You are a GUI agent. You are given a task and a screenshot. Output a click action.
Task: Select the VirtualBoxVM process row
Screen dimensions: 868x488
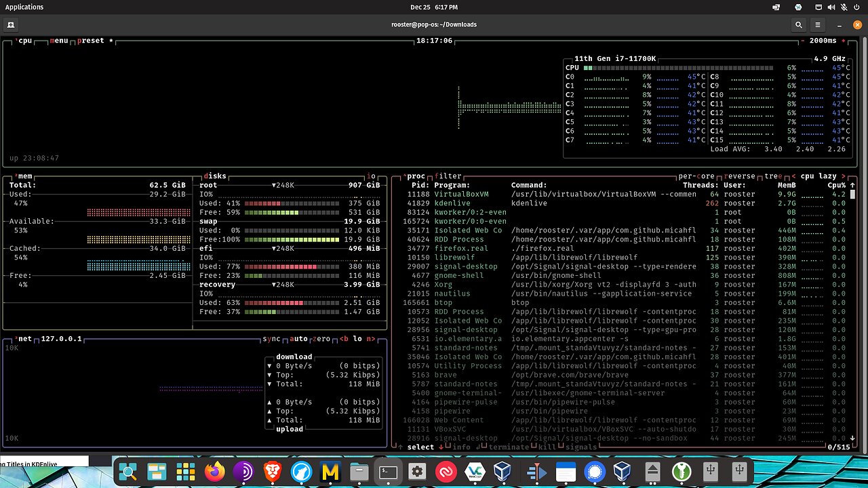(624, 194)
